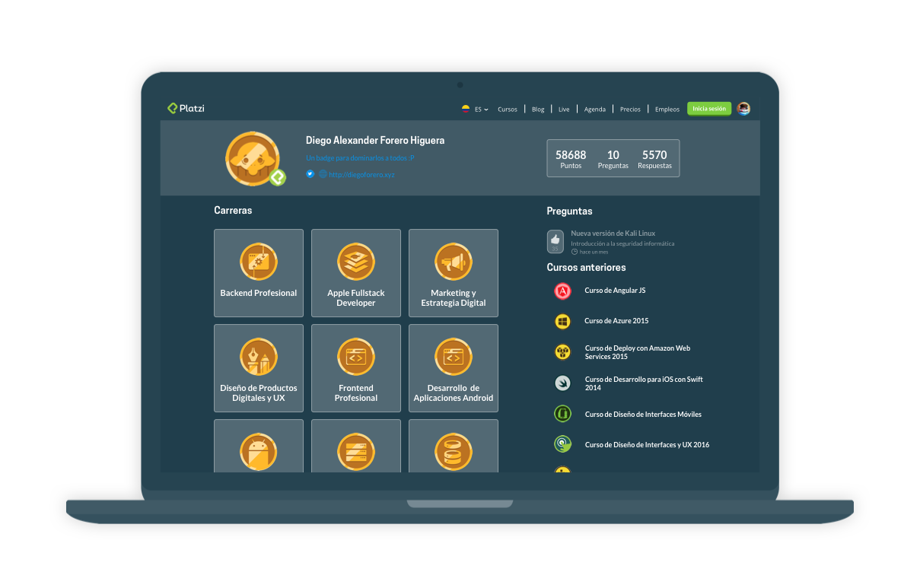Click the profile bio text link
Viewport: 920px width, 588px height.
(x=360, y=157)
